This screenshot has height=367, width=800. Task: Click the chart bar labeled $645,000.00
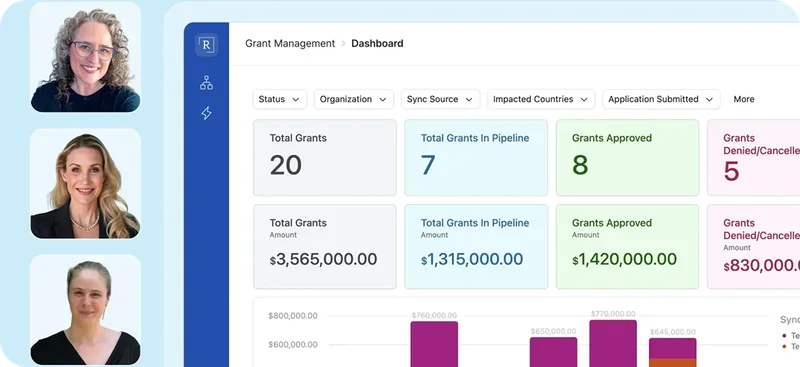pyautogui.click(x=672, y=353)
